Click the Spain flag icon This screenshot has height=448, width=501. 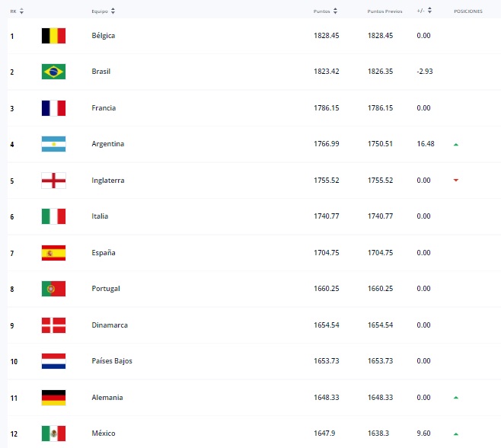pos(53,253)
